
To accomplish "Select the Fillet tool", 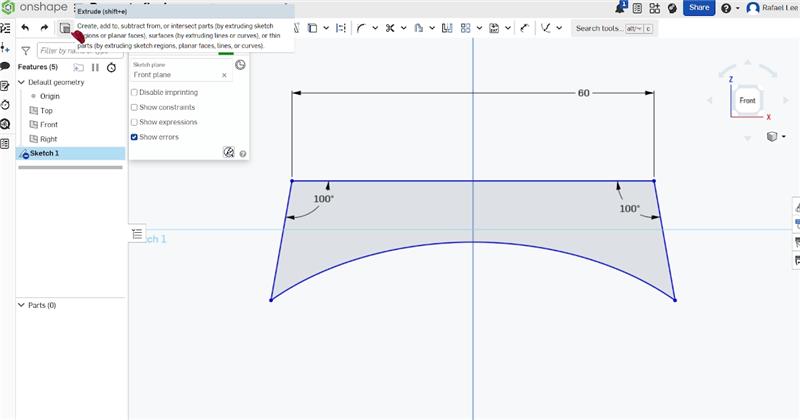I will 361,28.
